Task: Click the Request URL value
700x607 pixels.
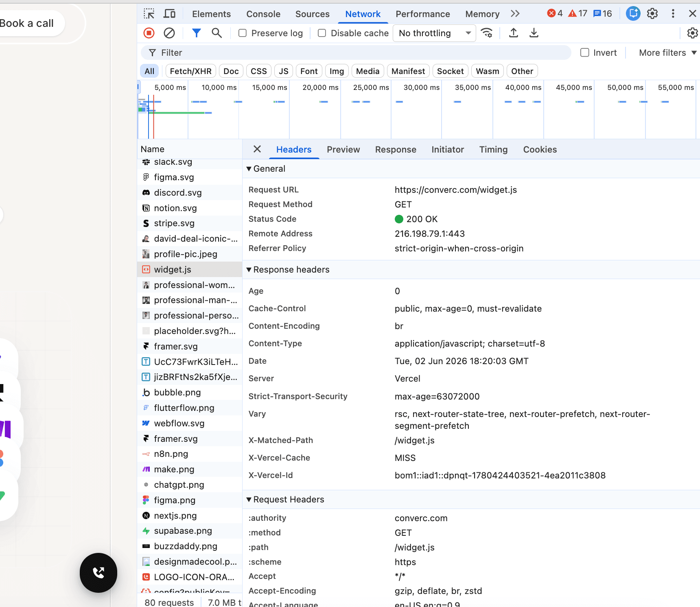Action: (456, 190)
